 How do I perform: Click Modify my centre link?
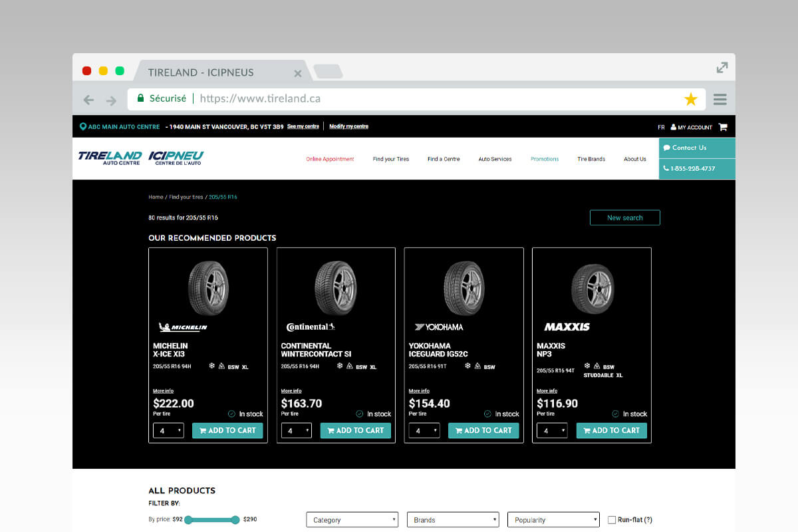tap(348, 126)
